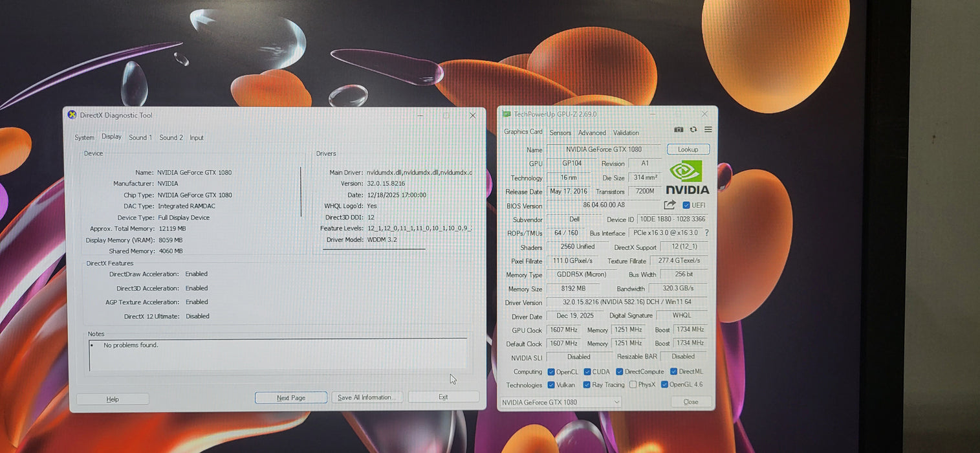
Task: Click the Die Size value 314 mm²
Action: click(x=645, y=177)
